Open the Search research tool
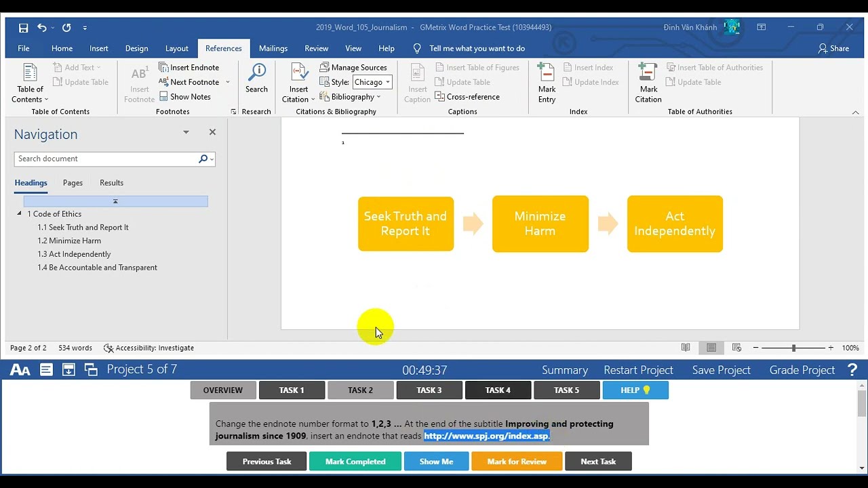The height and width of the screenshot is (488, 868). tap(256, 79)
